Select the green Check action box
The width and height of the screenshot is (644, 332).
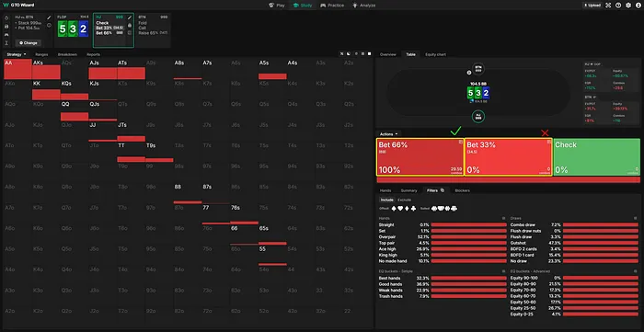(596, 157)
